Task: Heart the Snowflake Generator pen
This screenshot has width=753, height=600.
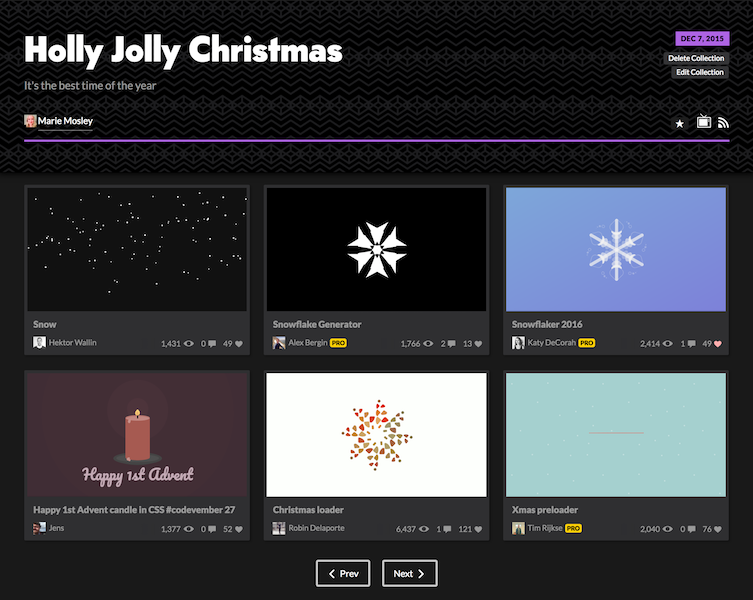Action: coord(478,343)
